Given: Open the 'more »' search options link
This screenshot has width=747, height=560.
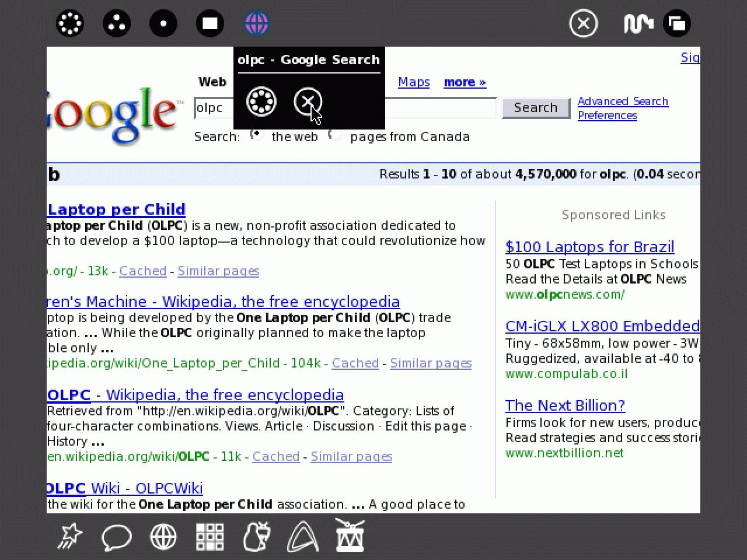Looking at the screenshot, I should 465,82.
